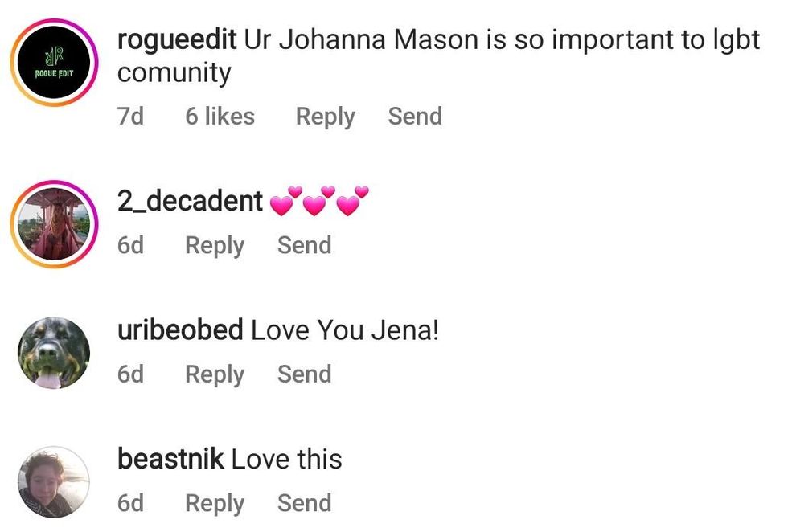Open 2_decadent username link
The image size is (788, 532).
(x=190, y=201)
